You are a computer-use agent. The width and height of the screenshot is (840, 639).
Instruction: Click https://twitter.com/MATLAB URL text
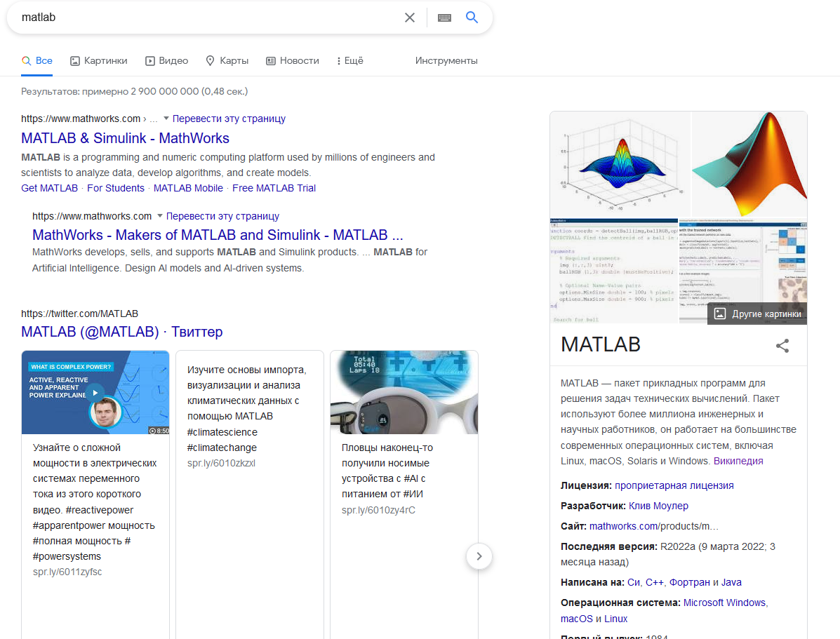[80, 314]
